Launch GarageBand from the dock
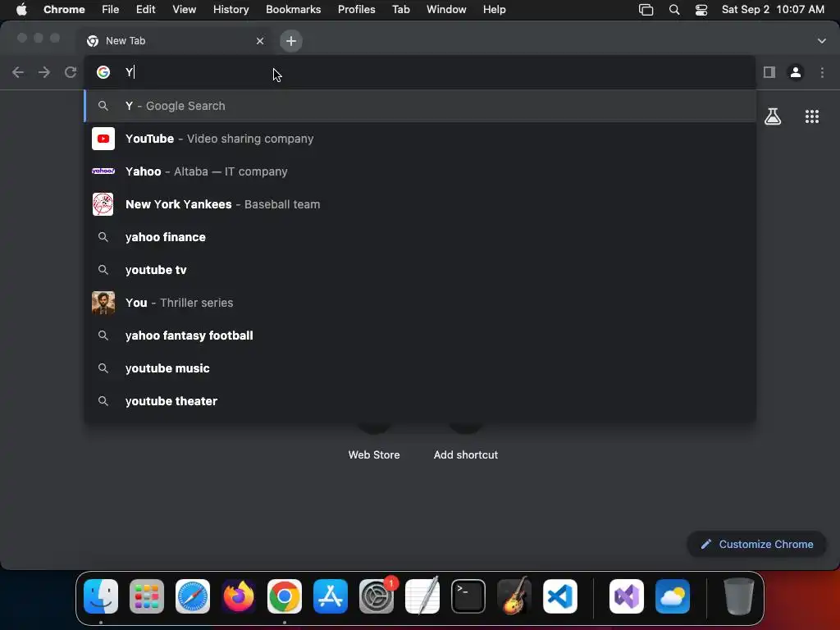Viewport: 840px width, 630px height. click(x=514, y=596)
